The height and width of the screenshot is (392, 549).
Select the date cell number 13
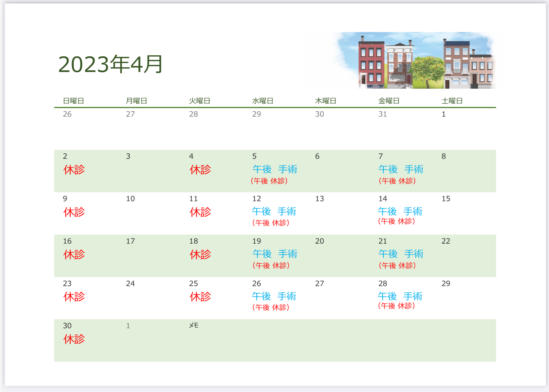click(320, 199)
